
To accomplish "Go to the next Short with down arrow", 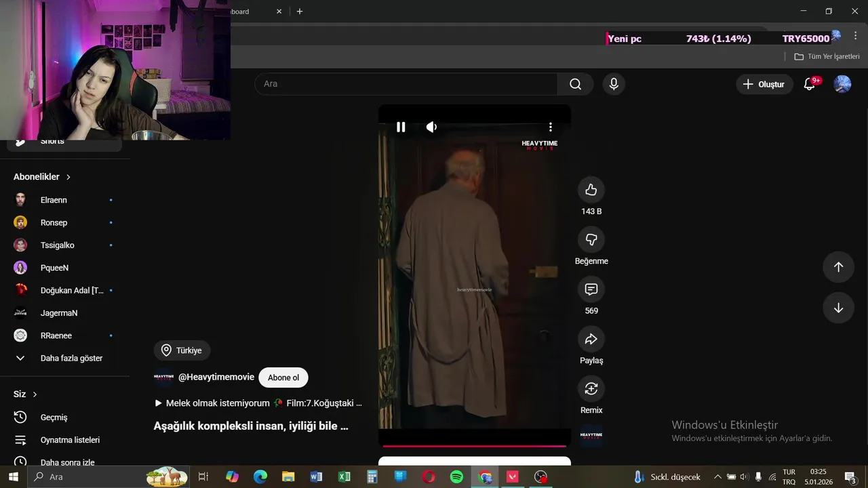I will coord(838,308).
